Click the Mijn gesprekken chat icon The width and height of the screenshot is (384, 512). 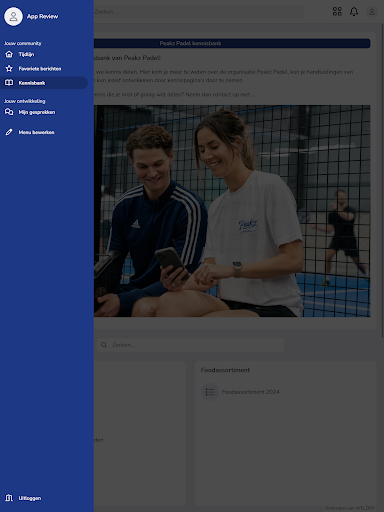9,112
